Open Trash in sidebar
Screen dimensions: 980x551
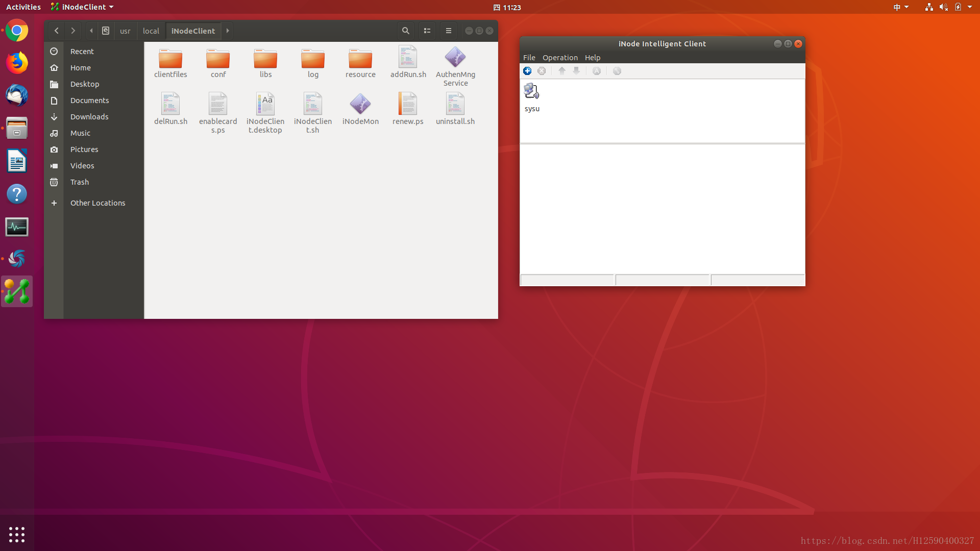pos(94,182)
